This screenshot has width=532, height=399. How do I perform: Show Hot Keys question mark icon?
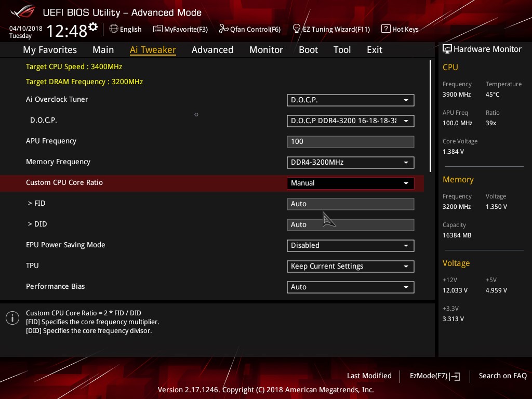(x=385, y=29)
